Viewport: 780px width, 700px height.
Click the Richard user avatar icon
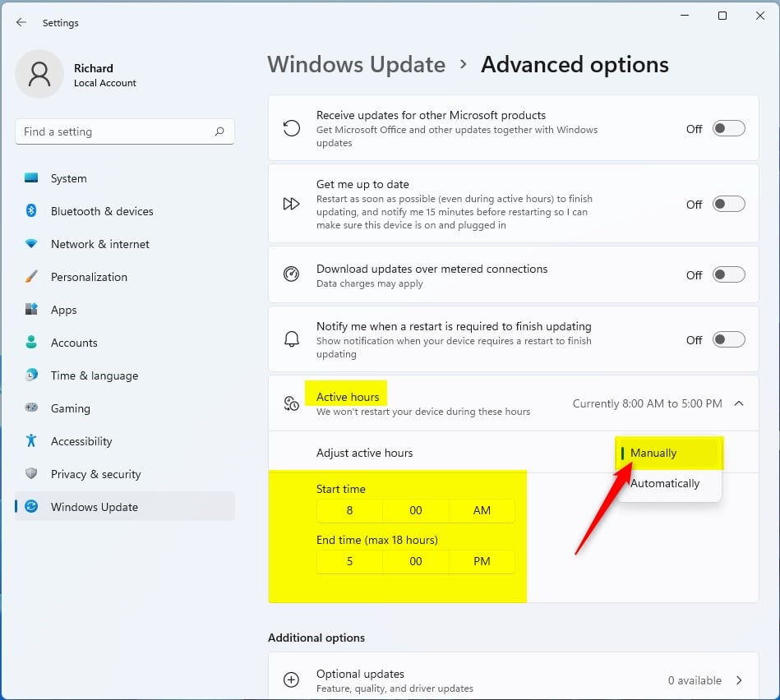39,74
